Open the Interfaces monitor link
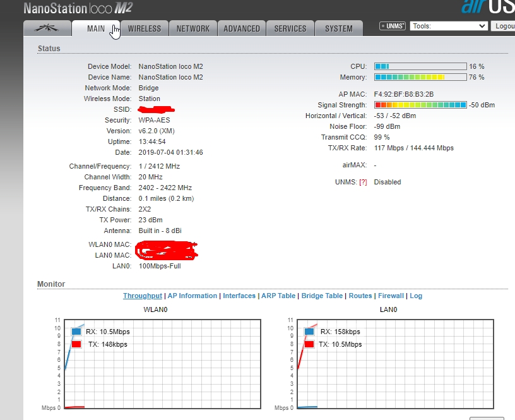This screenshot has width=515, height=420. coord(239,296)
